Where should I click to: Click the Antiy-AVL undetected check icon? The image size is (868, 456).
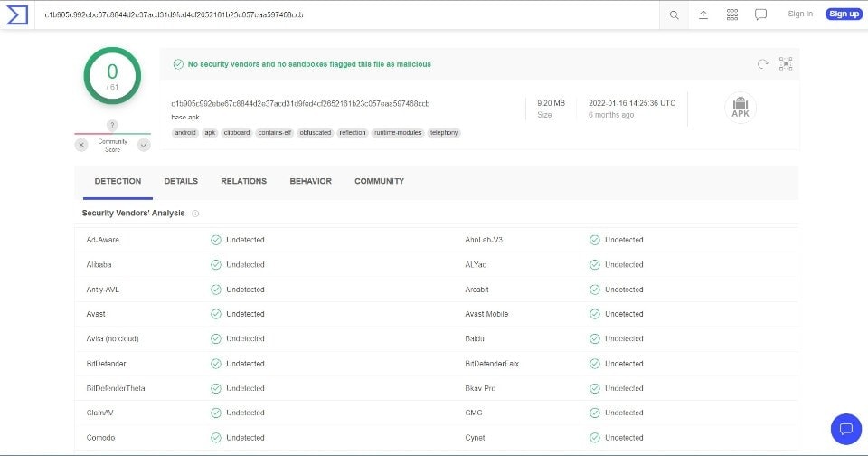[x=216, y=290]
